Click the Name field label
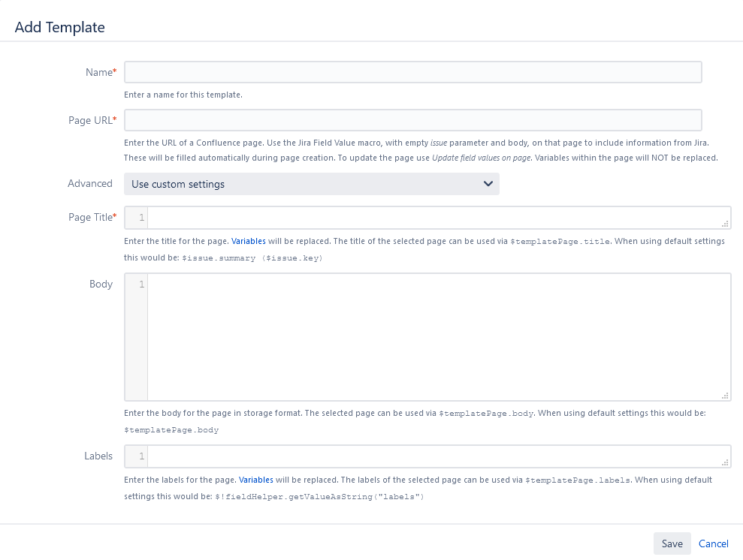743x560 pixels. pyautogui.click(x=99, y=72)
